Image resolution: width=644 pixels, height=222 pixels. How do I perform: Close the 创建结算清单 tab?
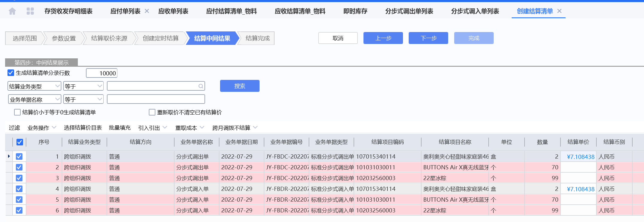tap(559, 11)
